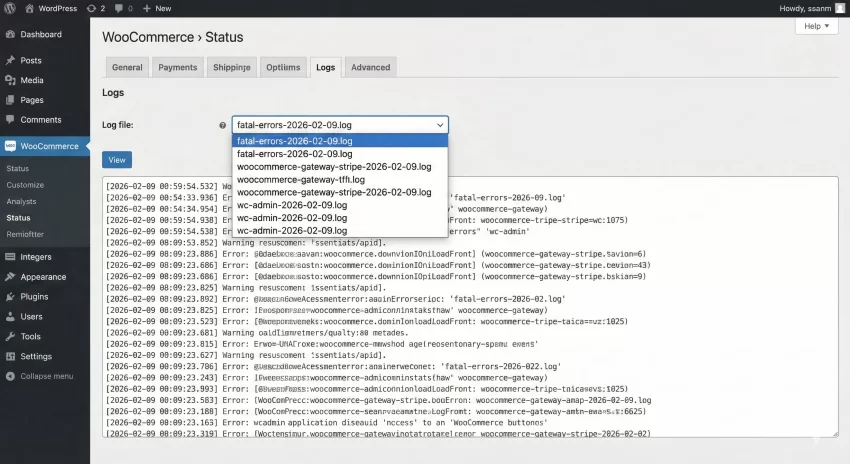
Task: Switch to the Shippinje tab
Action: pyautogui.click(x=231, y=67)
